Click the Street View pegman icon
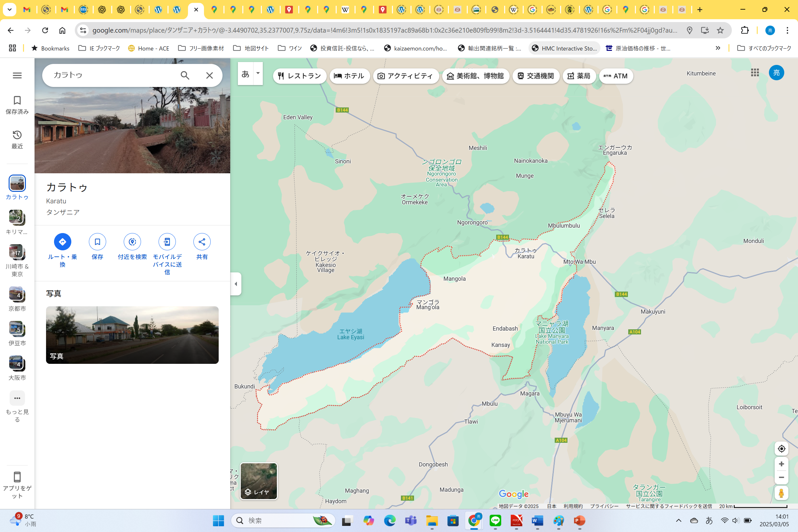This screenshot has height=532, width=798. point(781,493)
